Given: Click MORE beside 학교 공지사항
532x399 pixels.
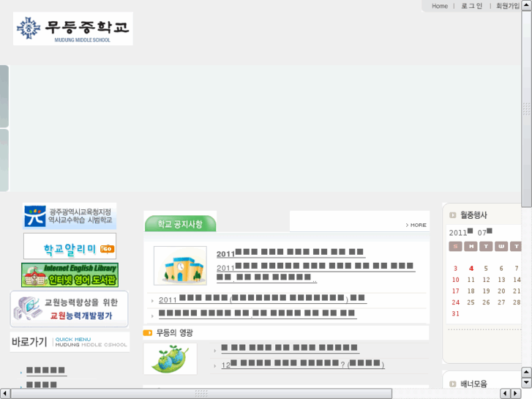Looking at the screenshot, I should [x=416, y=225].
